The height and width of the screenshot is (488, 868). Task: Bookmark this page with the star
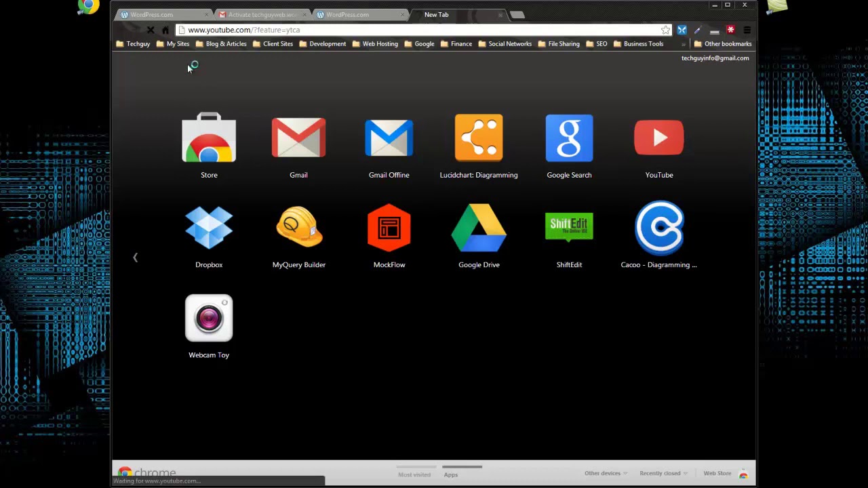click(x=665, y=30)
